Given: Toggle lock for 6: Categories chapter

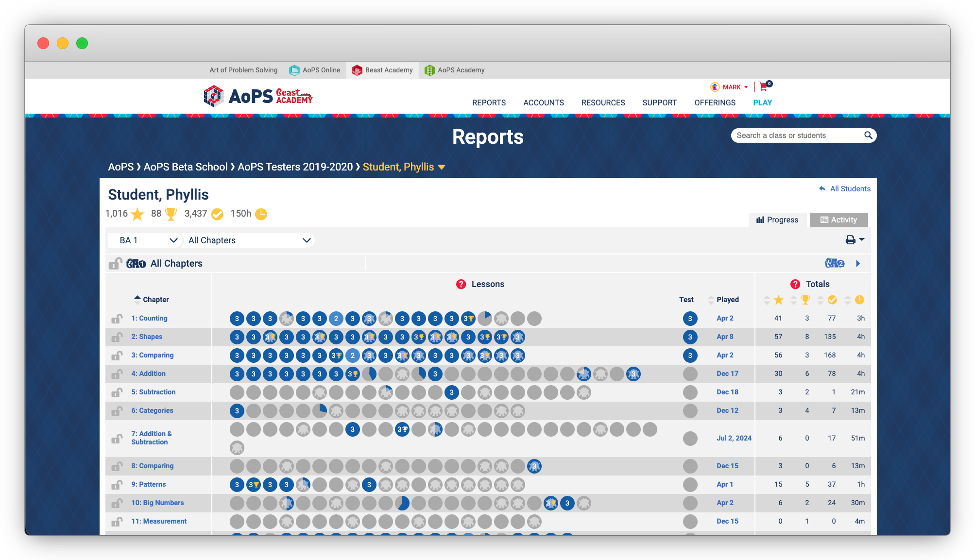Looking at the screenshot, I should click(117, 411).
